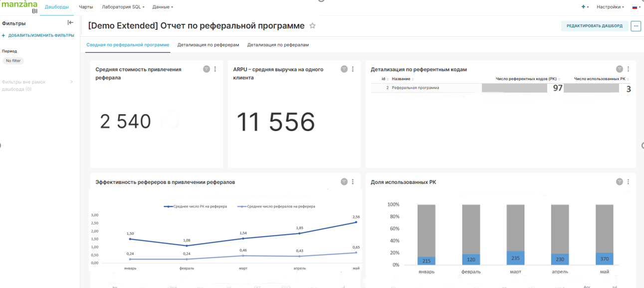The width and height of the screenshot is (644, 288).
Task: Click the Редактировать дашборд button
Action: (x=594, y=26)
